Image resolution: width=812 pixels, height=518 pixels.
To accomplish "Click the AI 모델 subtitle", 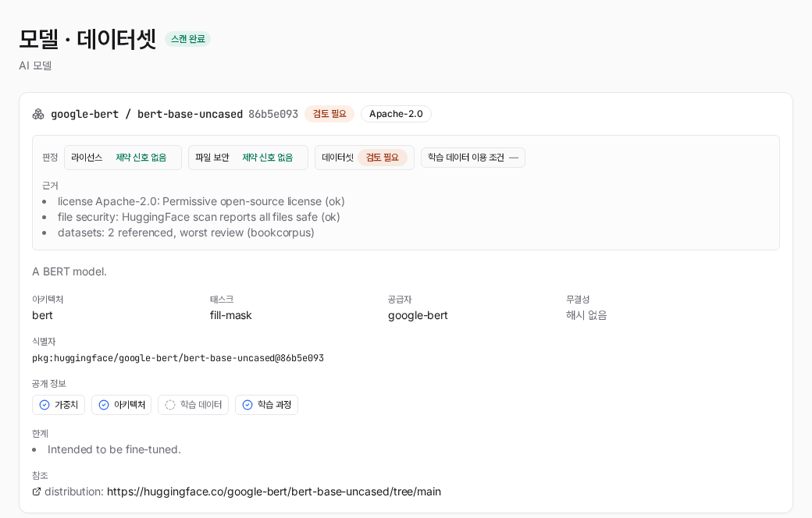I will [35, 66].
